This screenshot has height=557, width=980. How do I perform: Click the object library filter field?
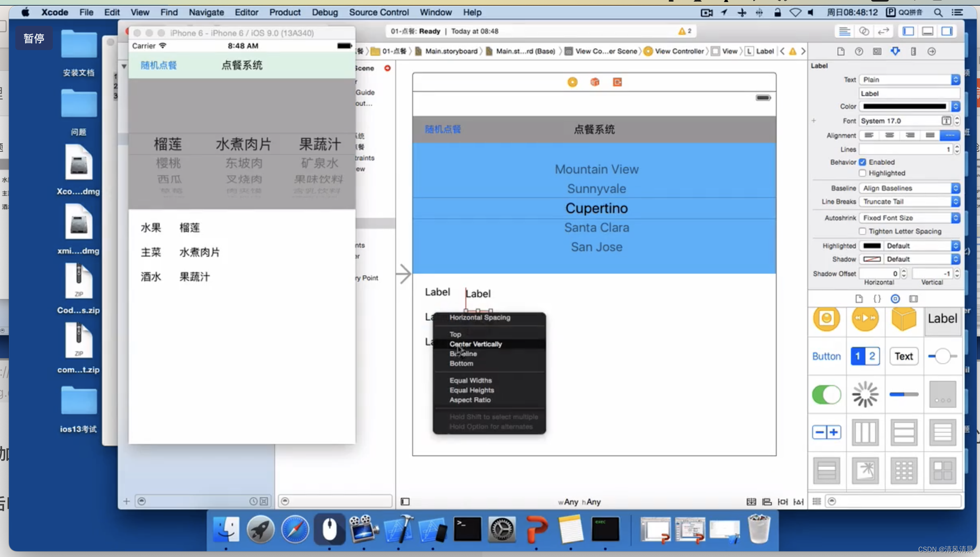click(892, 501)
